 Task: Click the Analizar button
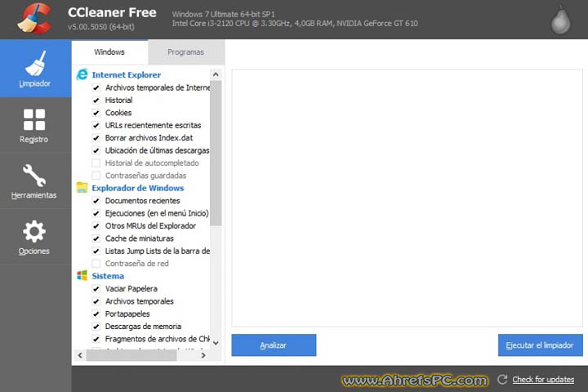pos(274,345)
